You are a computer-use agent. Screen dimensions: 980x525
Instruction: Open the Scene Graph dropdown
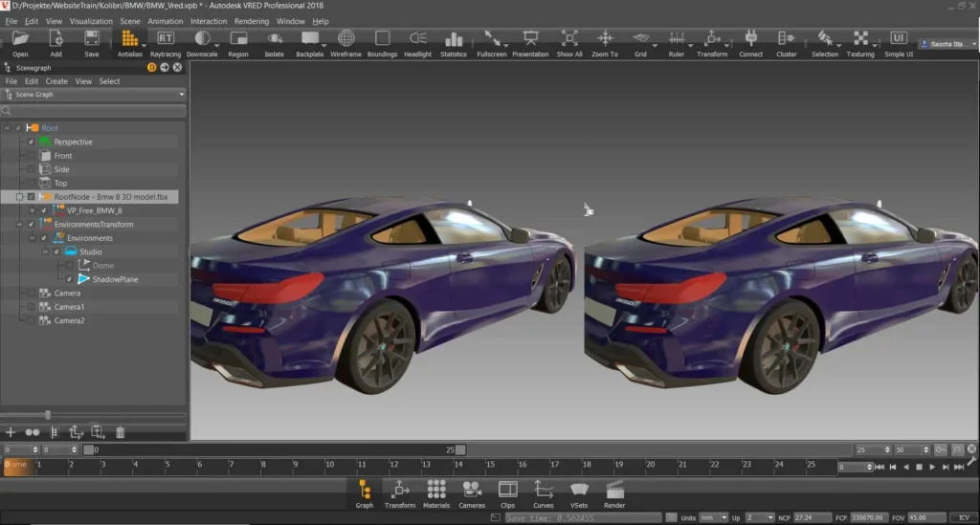(x=95, y=95)
